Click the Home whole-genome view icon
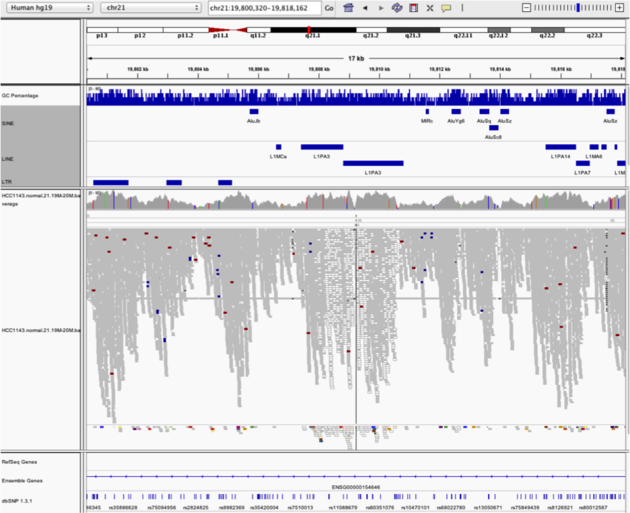Screen dimensions: 630x513 (x=348, y=7)
